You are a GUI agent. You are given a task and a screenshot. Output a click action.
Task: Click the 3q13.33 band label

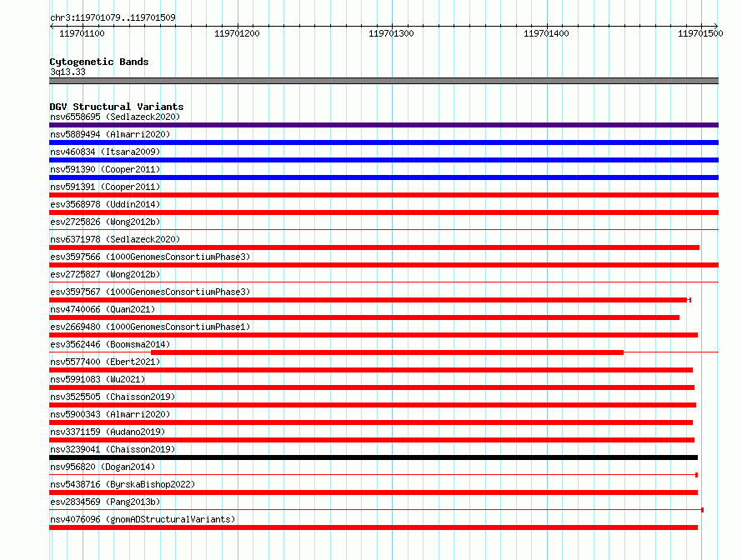click(x=68, y=72)
